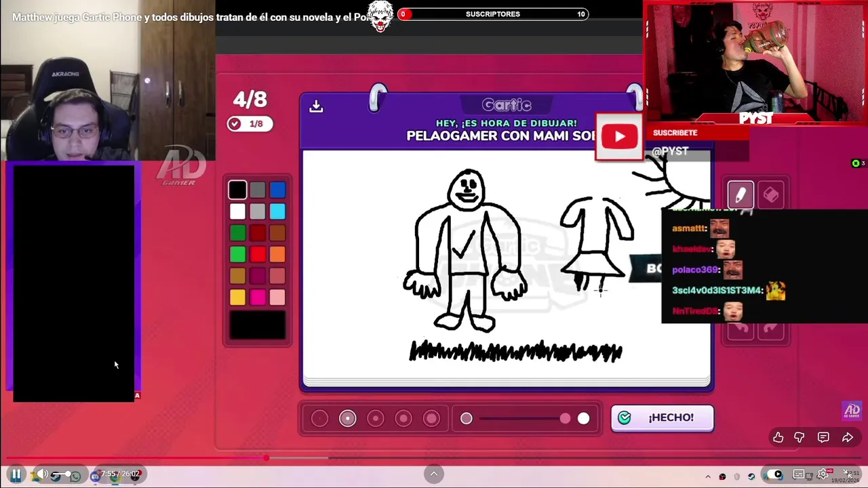The height and width of the screenshot is (488, 868).
Task: Click the @PYST channel handle
Action: point(670,151)
